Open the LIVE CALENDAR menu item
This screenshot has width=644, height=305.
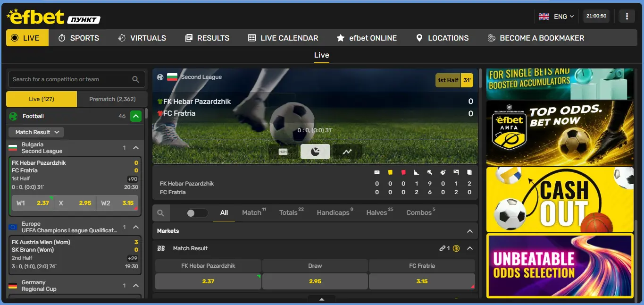point(283,38)
